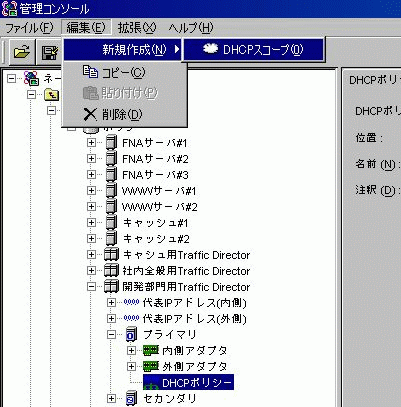Select WWWサーバ#1 tree label
The height and width of the screenshot is (407, 401).
click(x=159, y=191)
